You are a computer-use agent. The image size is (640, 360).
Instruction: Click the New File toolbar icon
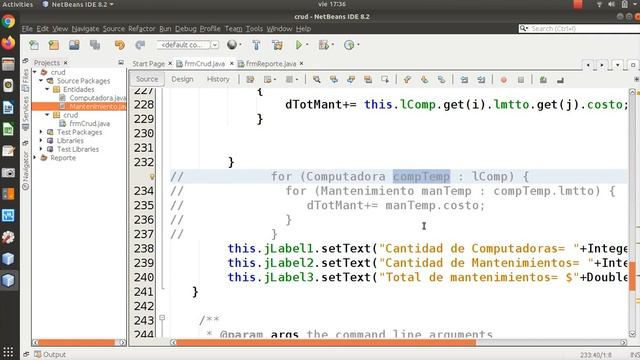pos(34,45)
